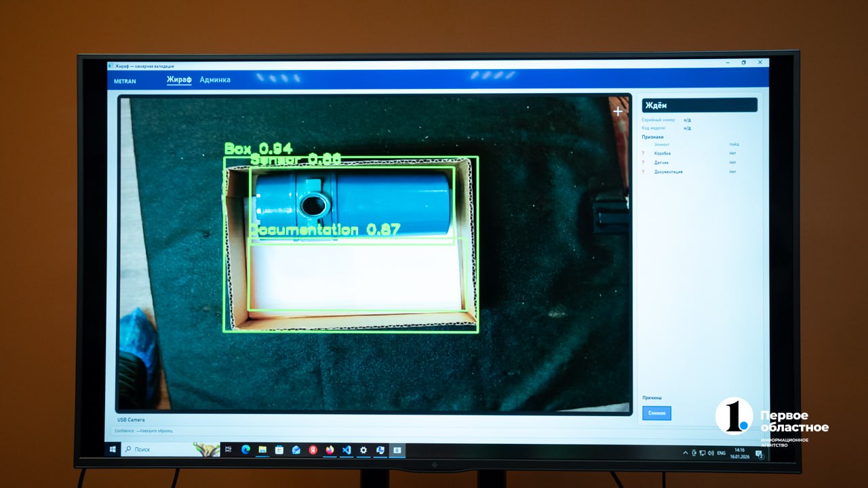Switch to the Жираф tab
This screenshot has height=488, width=868.
[x=179, y=80]
